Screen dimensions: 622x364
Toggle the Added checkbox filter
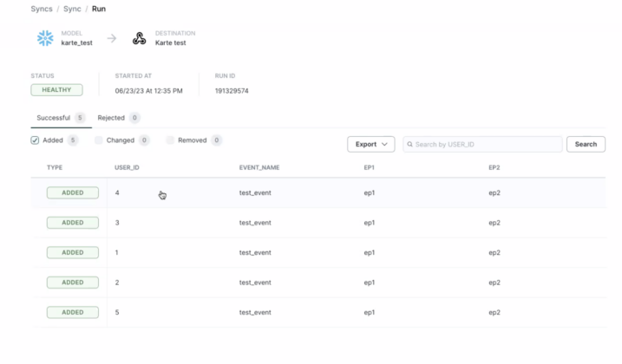pos(36,140)
